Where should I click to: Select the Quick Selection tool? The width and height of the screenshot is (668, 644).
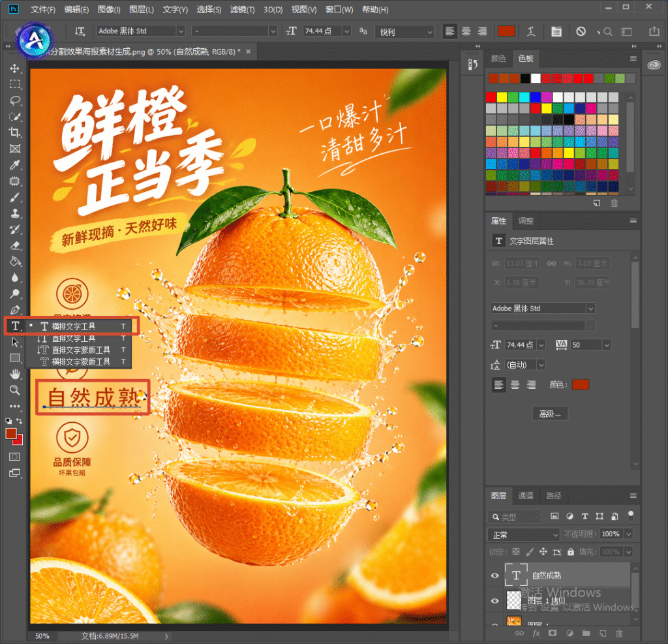15,117
